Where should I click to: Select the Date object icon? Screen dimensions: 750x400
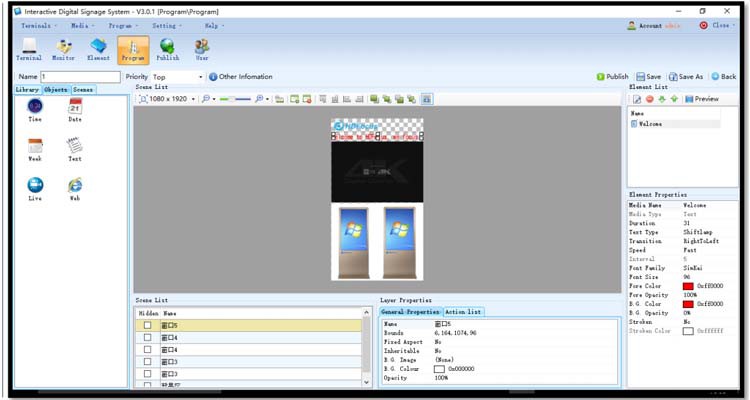[x=75, y=108]
